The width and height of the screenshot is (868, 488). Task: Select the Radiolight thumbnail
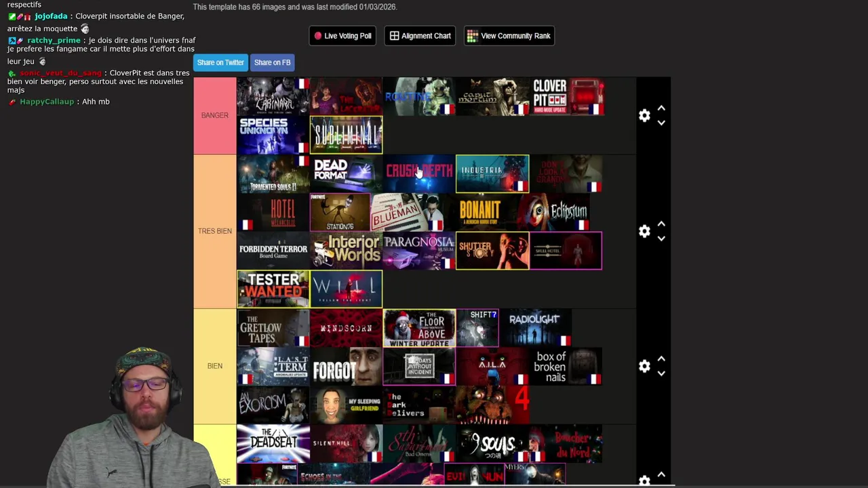535,328
